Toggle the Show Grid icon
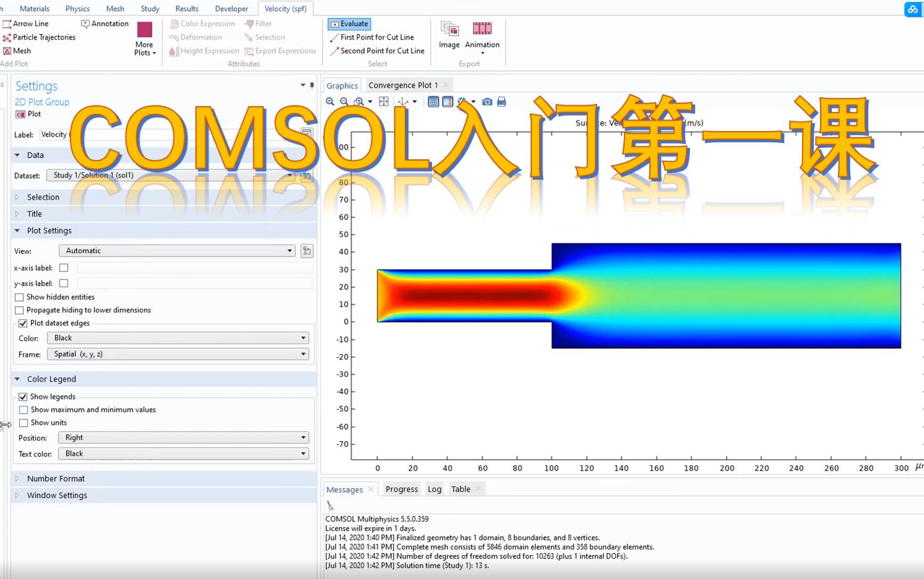 (433, 101)
